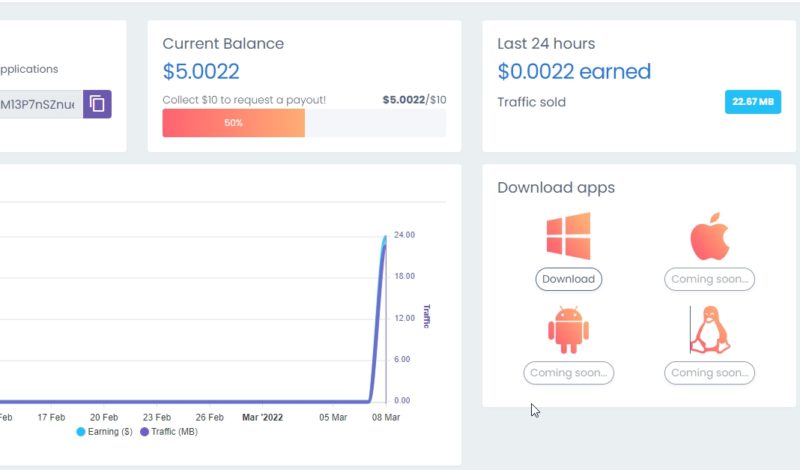This screenshot has height=470, width=800.
Task: Toggle the Earning ($) legend series
Action: (104, 432)
